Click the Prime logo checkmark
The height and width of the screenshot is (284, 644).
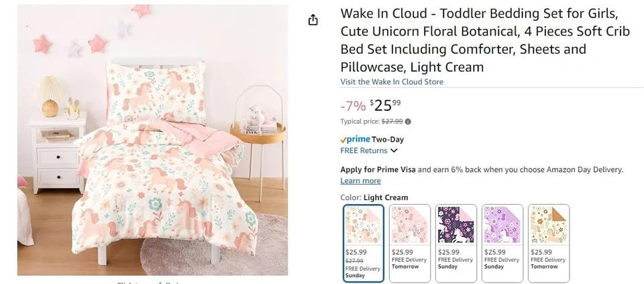coord(343,140)
